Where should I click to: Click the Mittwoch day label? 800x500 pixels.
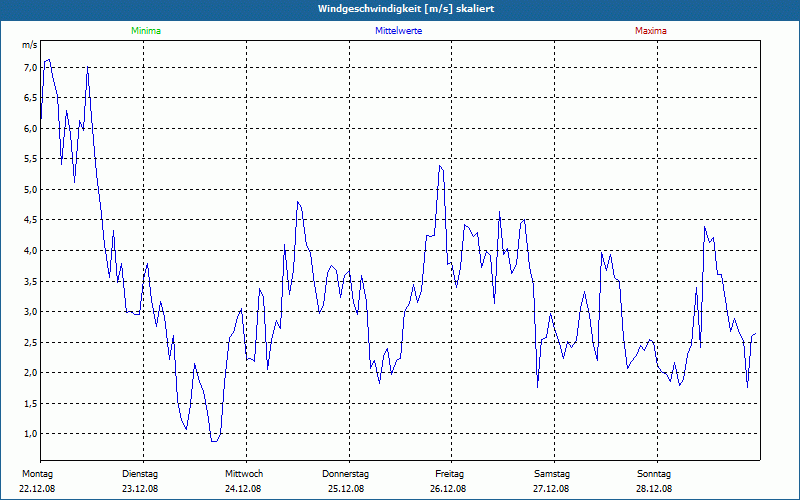click(244, 474)
